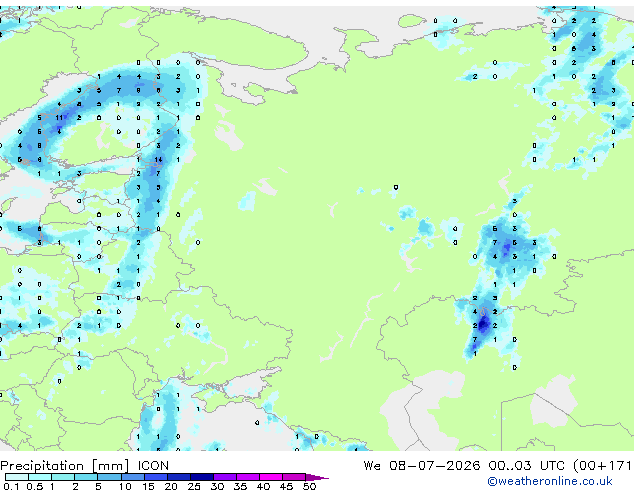Click the 20–25 mm dark blue legend segment
Image resolution: width=634 pixels, height=490 pixels.
tap(179, 477)
